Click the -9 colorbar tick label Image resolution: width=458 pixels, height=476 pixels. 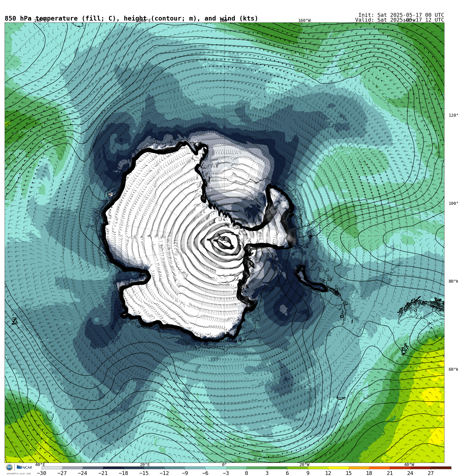pyautogui.click(x=185, y=473)
